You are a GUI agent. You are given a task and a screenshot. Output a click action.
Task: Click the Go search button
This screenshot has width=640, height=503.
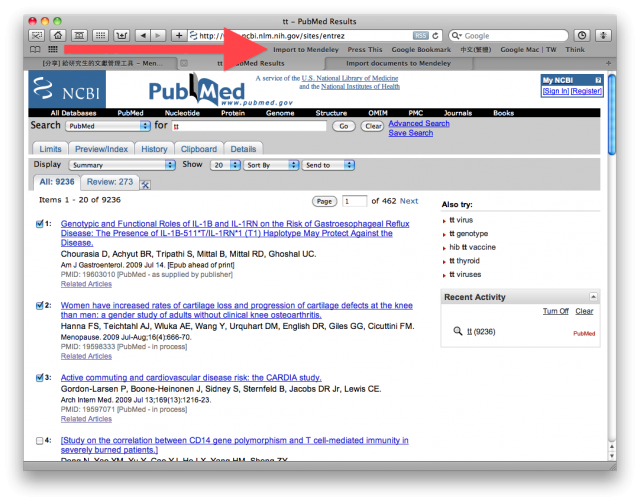[344, 126]
